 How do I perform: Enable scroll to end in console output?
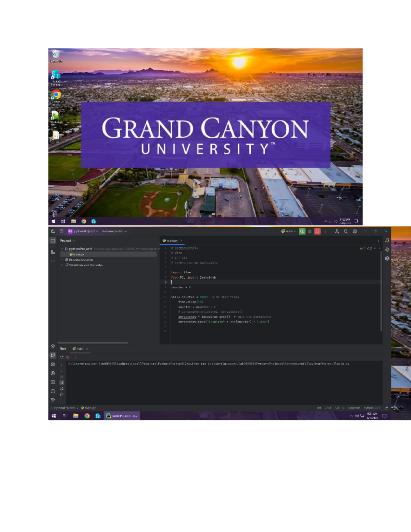pos(62,383)
